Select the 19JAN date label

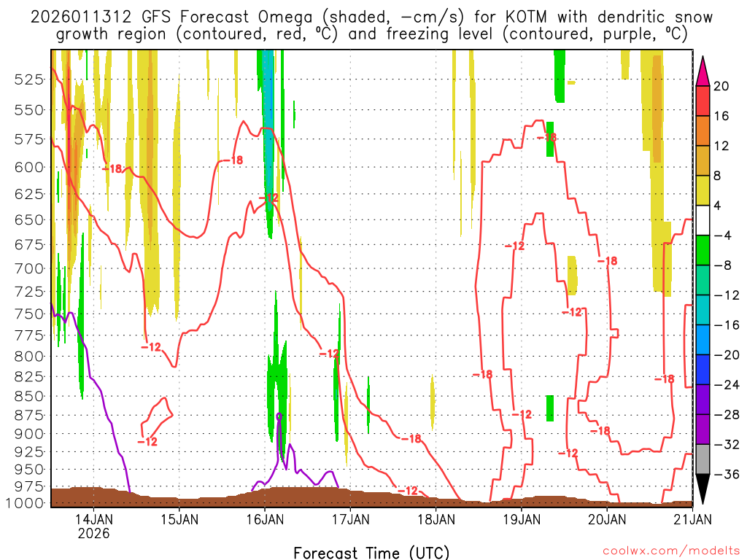tap(522, 519)
